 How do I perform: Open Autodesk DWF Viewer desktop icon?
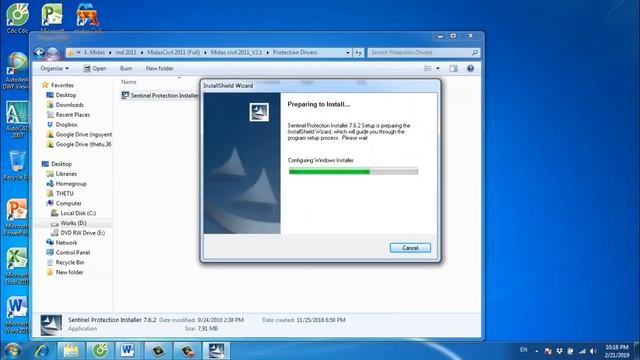[17, 70]
